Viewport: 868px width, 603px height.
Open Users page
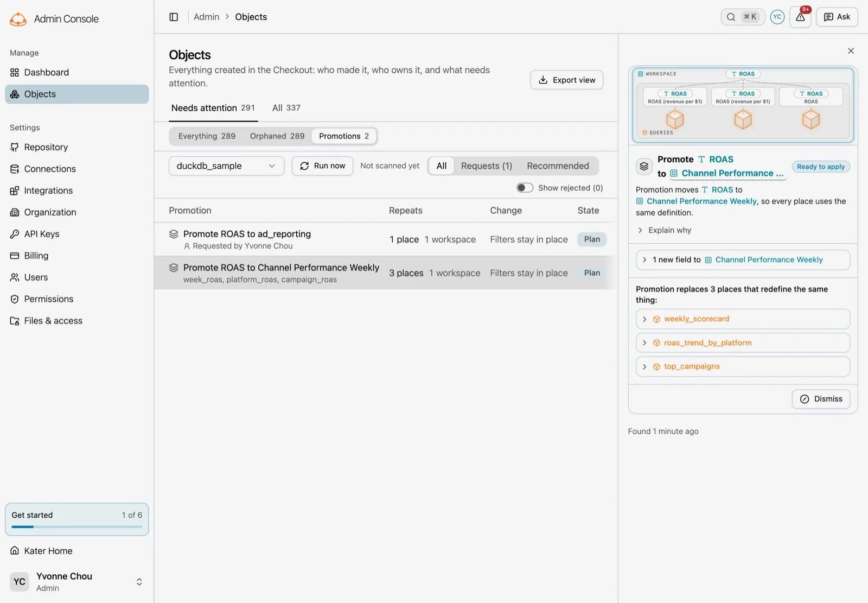coord(76,277)
